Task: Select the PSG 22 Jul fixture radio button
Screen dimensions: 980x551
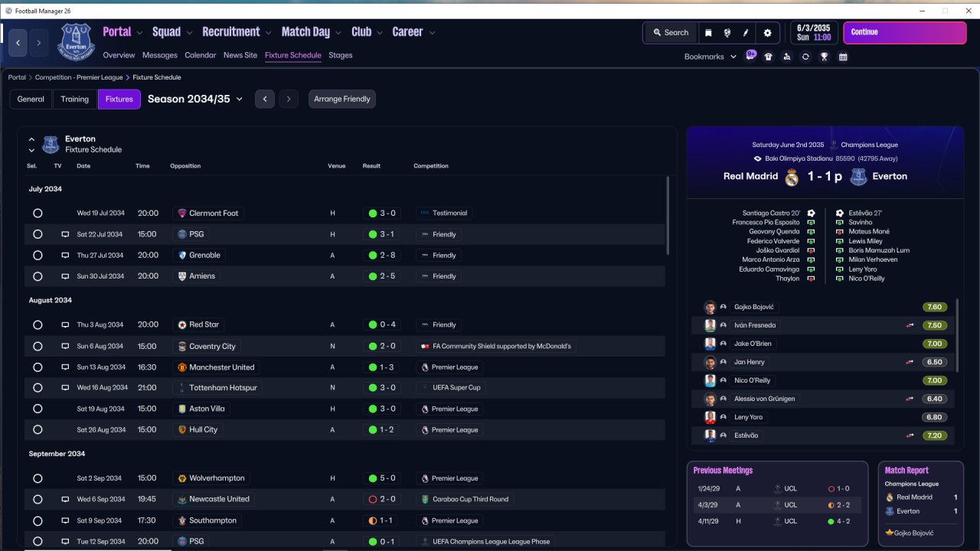Action: pyautogui.click(x=38, y=235)
